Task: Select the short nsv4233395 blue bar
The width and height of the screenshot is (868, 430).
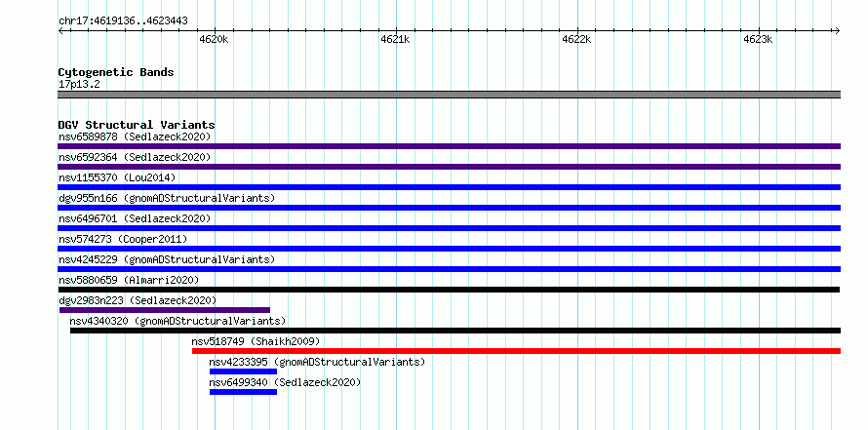Action: click(x=243, y=371)
